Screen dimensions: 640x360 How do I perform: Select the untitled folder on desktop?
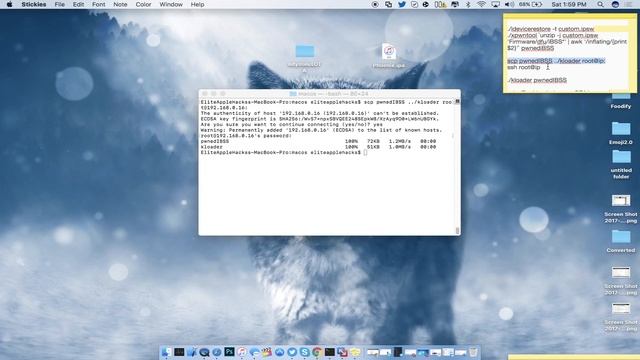point(621,164)
